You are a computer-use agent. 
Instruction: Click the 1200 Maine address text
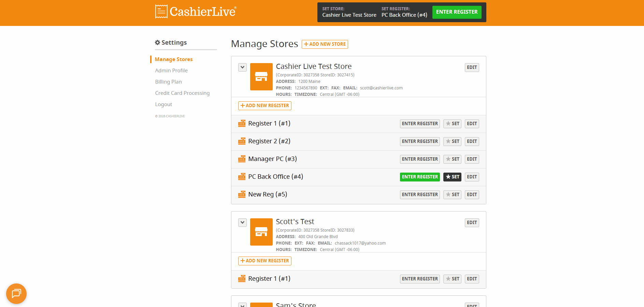309,82
